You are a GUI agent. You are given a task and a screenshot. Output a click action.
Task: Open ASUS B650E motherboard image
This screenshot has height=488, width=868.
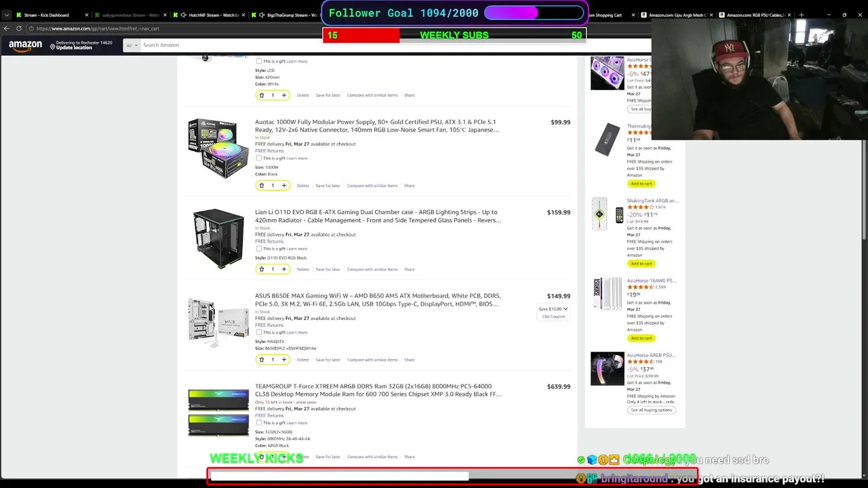(x=218, y=323)
